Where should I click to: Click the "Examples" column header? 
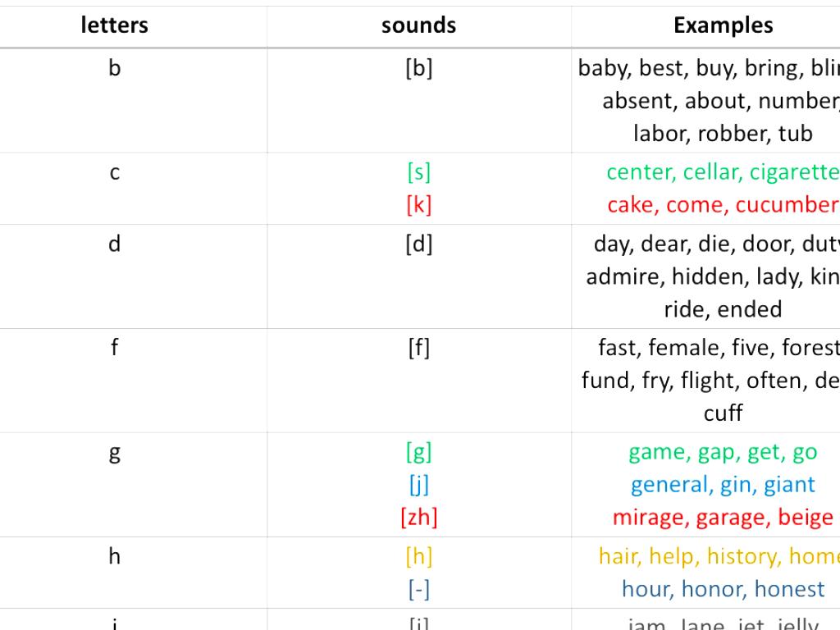723,25
